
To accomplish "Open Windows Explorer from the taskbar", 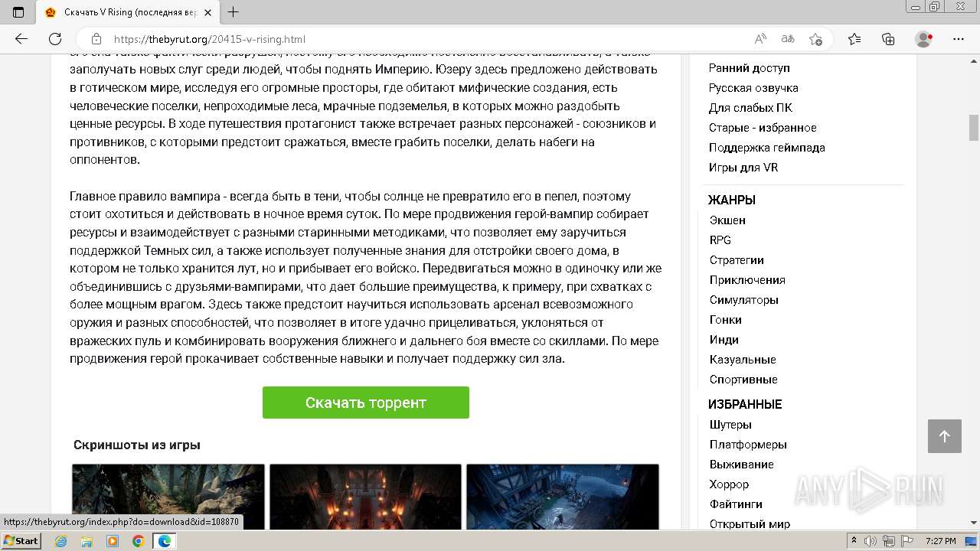I will click(87, 541).
